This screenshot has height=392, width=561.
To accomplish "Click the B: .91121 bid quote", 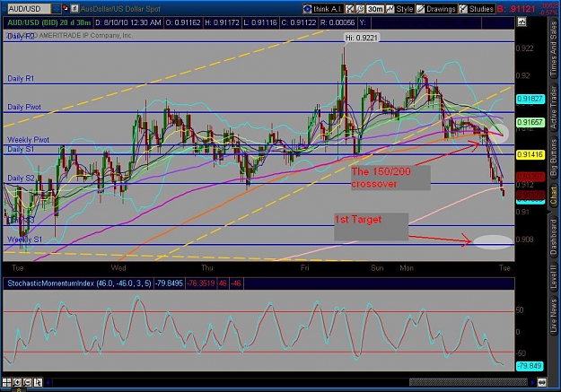I will [x=516, y=9].
